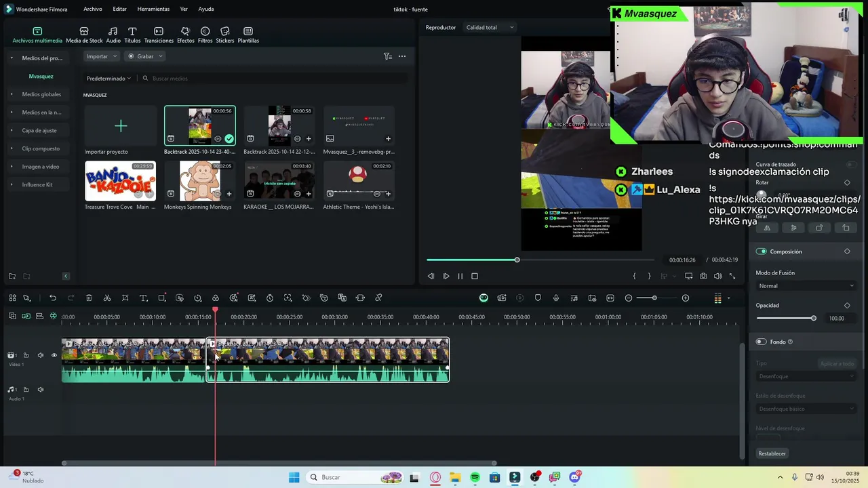Viewport: 868px width, 488px height.
Task: Delete selected clip with trash icon
Action: click(x=89, y=298)
